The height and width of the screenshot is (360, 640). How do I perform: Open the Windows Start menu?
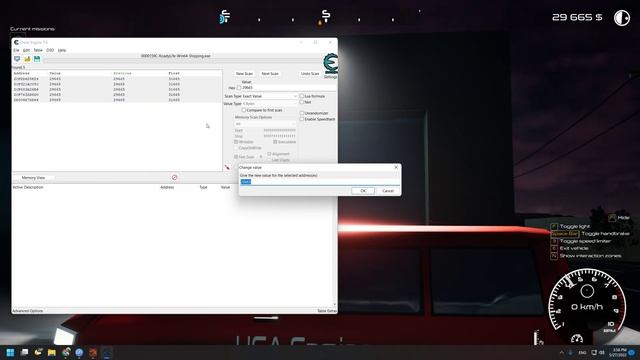pyautogui.click(x=10, y=352)
